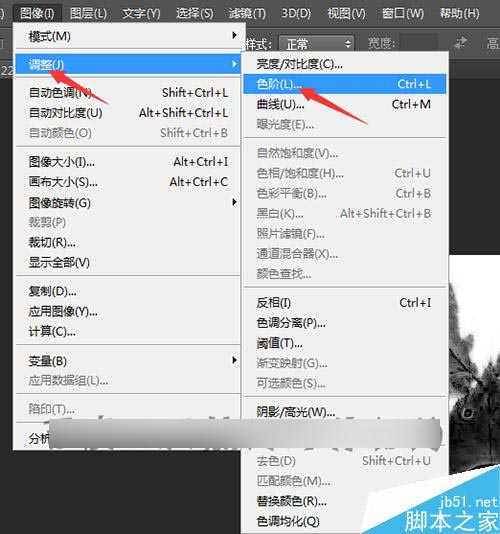The width and height of the screenshot is (500, 534).
Task: Open the 滤镜(T) menu
Action: point(247,14)
